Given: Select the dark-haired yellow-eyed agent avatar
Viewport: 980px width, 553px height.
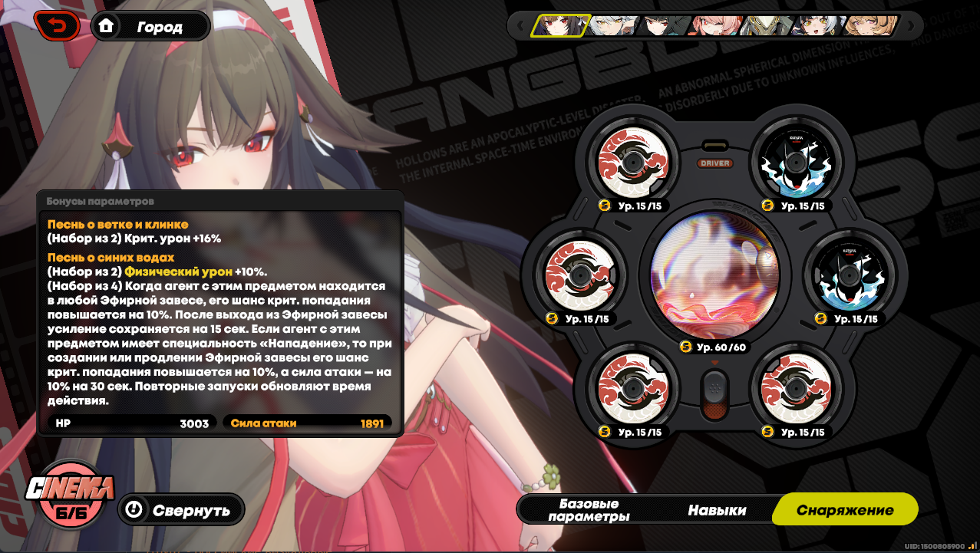Looking at the screenshot, I should tap(818, 26).
